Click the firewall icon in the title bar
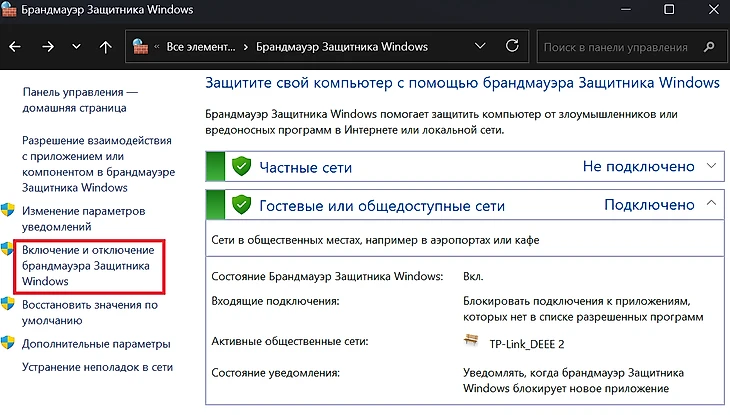 [9, 9]
